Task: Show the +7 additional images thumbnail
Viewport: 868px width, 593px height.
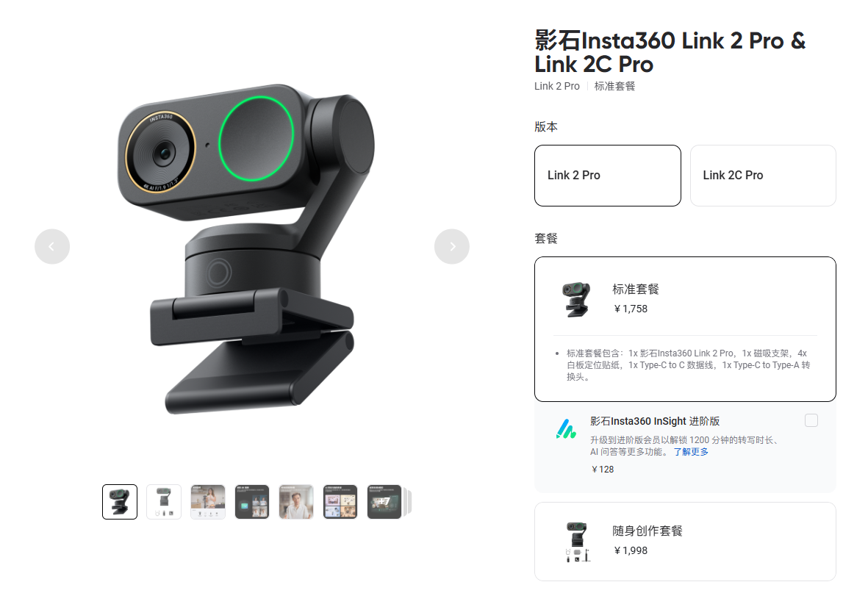Action: point(384,502)
